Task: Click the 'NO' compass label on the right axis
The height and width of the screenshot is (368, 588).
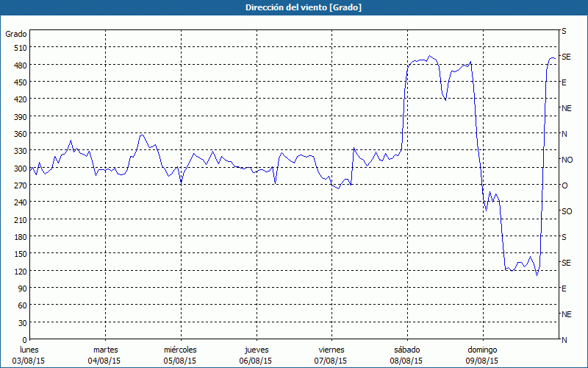Action: (567, 160)
